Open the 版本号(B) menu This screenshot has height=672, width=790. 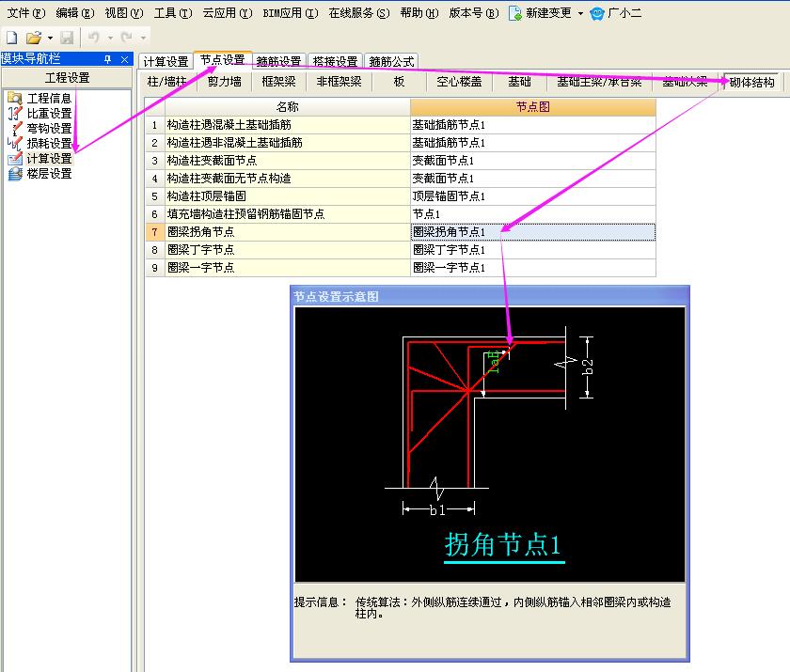(474, 13)
